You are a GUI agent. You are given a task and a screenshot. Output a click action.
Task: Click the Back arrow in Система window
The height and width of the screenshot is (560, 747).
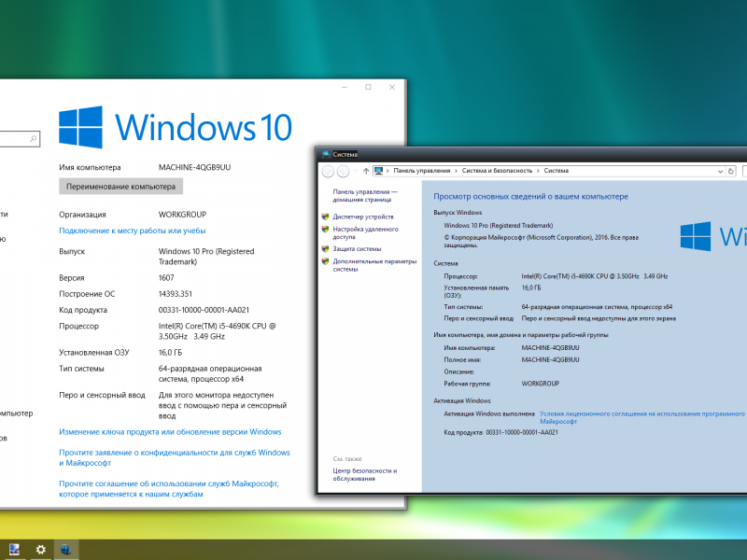tap(328, 171)
